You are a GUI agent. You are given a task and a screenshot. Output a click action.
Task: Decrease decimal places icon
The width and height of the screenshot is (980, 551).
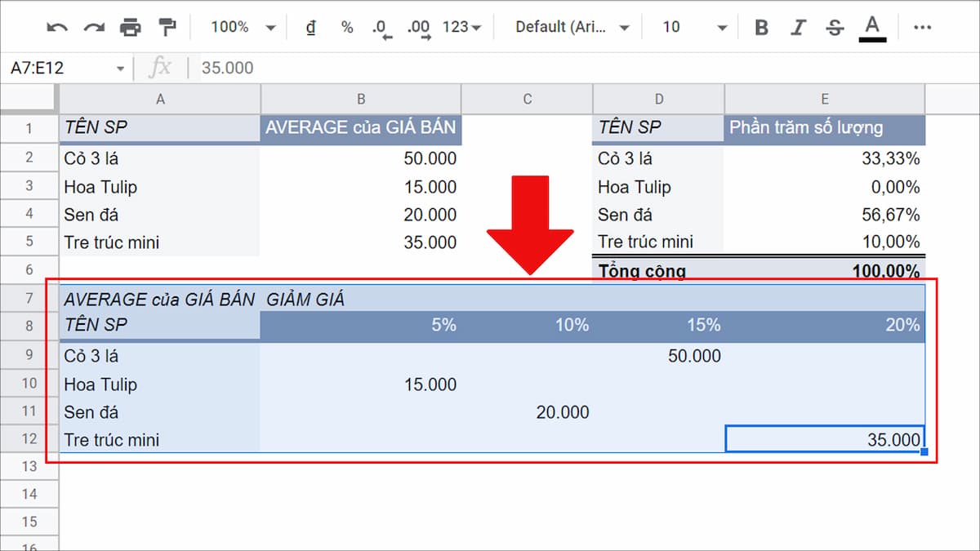381,28
